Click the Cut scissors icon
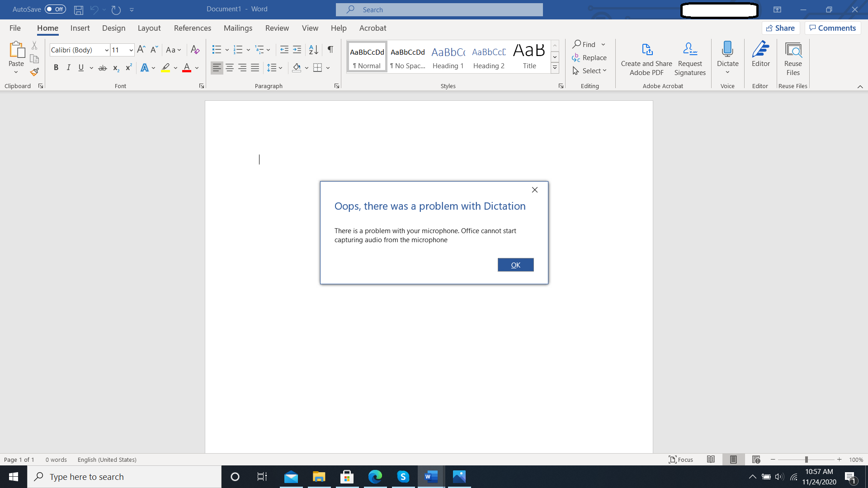 pyautogui.click(x=34, y=46)
